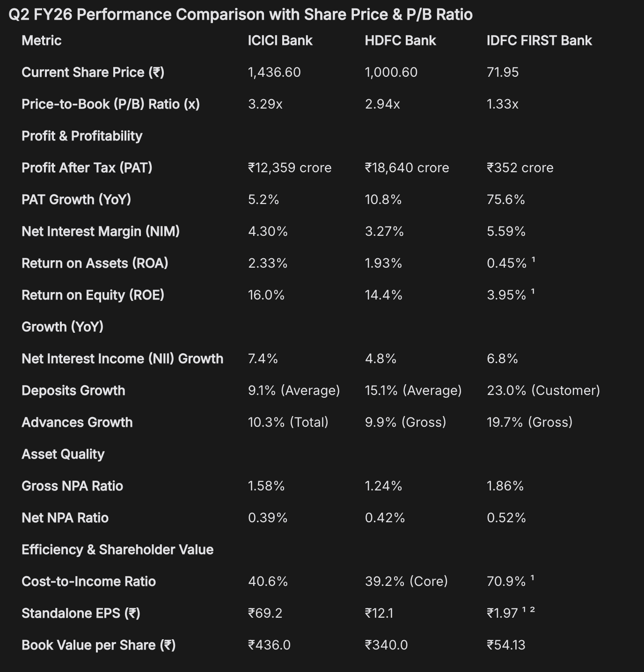Select the Deposits Growth row label

click(x=73, y=391)
